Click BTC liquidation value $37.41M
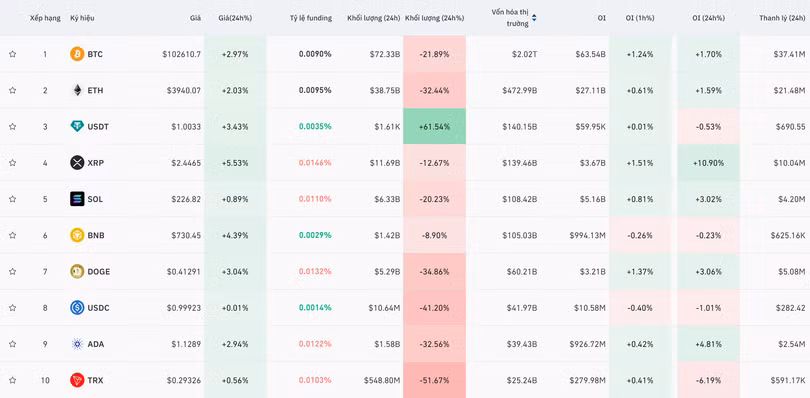Image resolution: width=810 pixels, height=398 pixels. 789,54
